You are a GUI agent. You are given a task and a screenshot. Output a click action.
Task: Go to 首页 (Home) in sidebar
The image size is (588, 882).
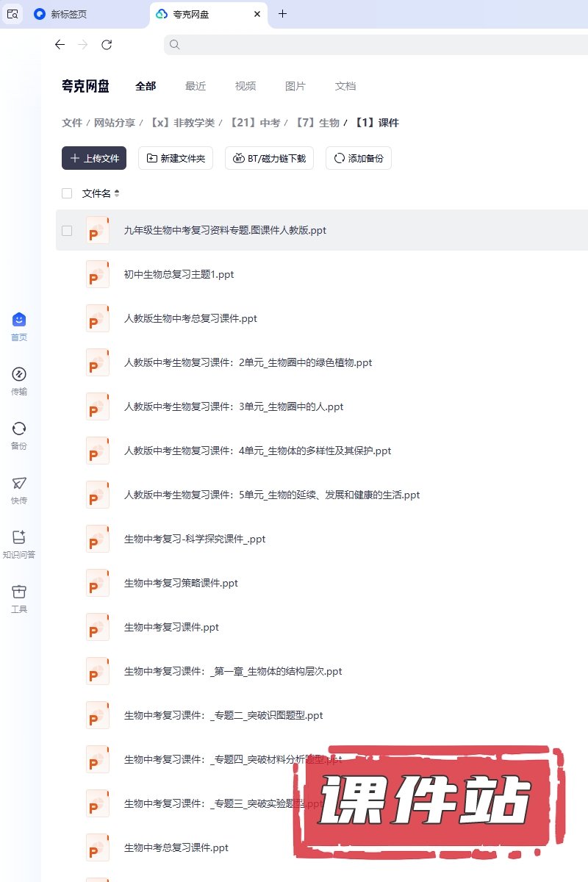[19, 320]
